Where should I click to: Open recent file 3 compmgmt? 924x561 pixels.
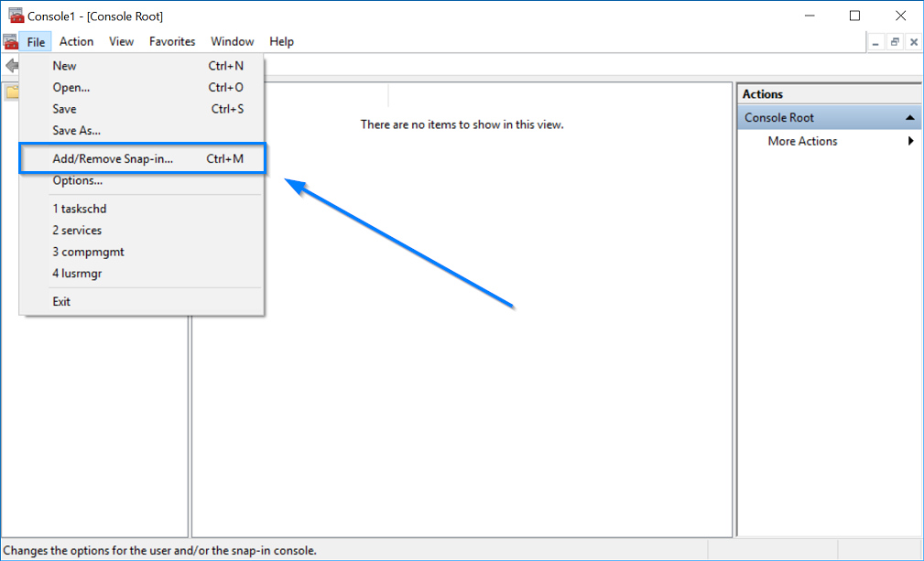click(141, 252)
